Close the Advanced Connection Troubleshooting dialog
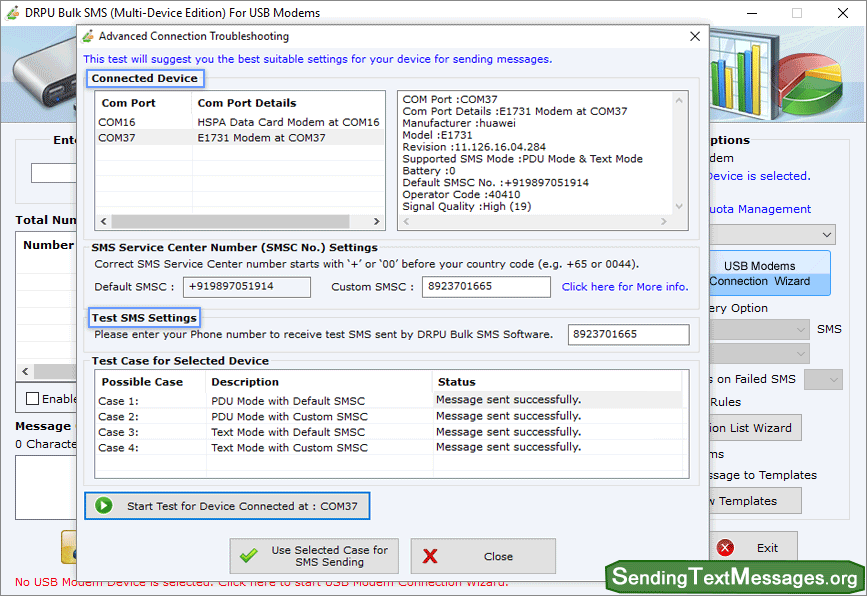The width and height of the screenshot is (867, 596). (x=695, y=36)
